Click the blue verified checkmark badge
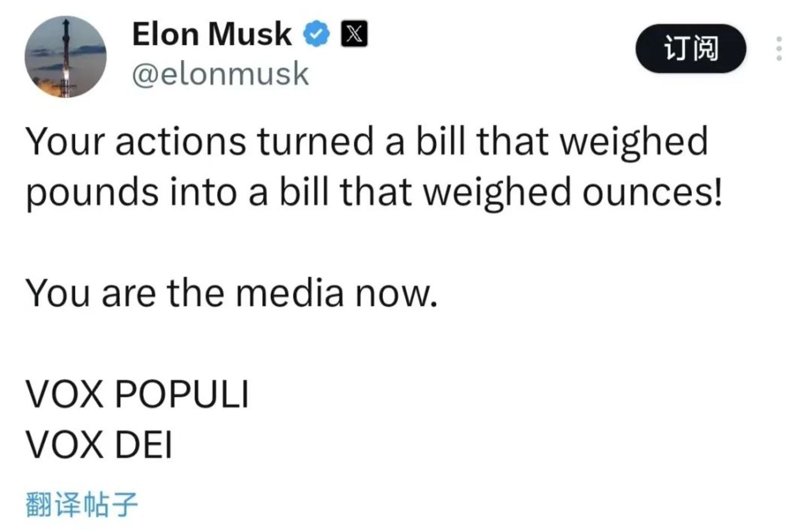This screenshot has height=531, width=812. (317, 34)
